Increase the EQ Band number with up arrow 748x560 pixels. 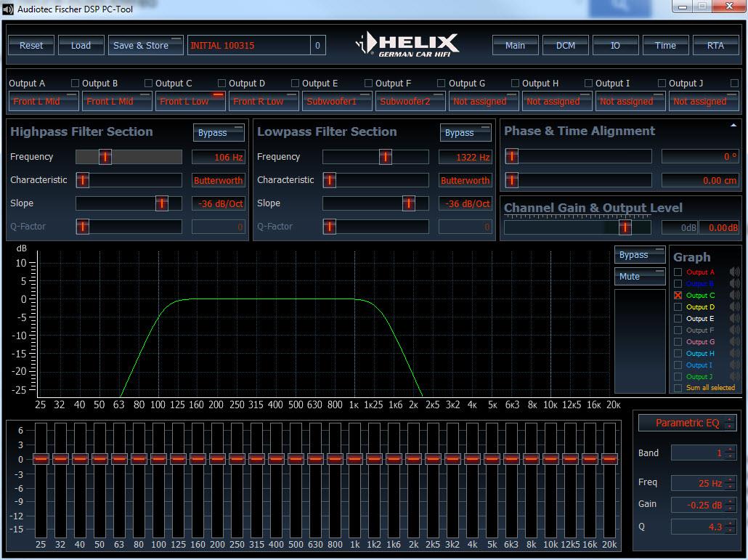coord(730,450)
